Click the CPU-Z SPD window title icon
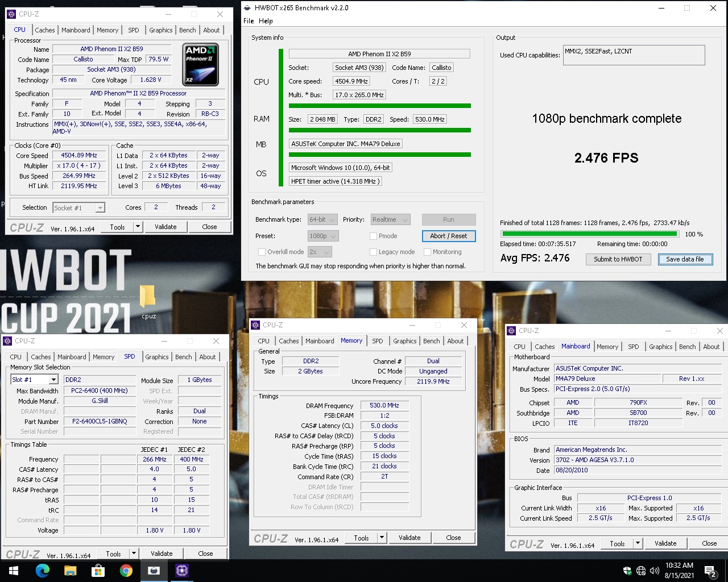Viewport: 728px width, 582px height. 8,341
